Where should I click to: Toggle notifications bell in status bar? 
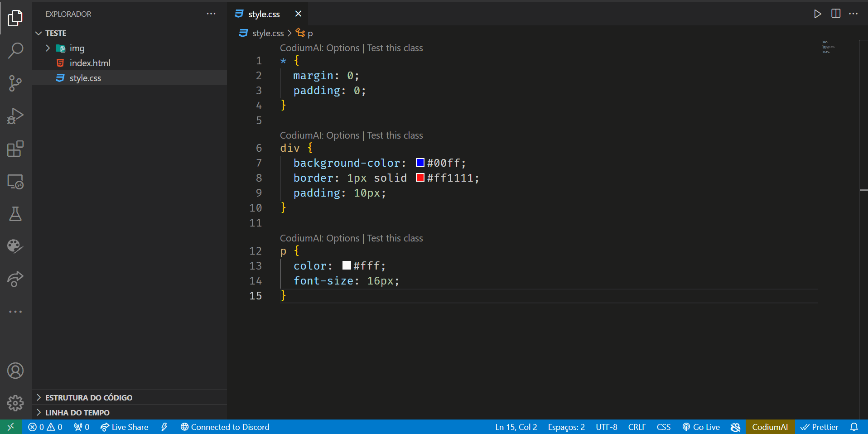point(854,427)
